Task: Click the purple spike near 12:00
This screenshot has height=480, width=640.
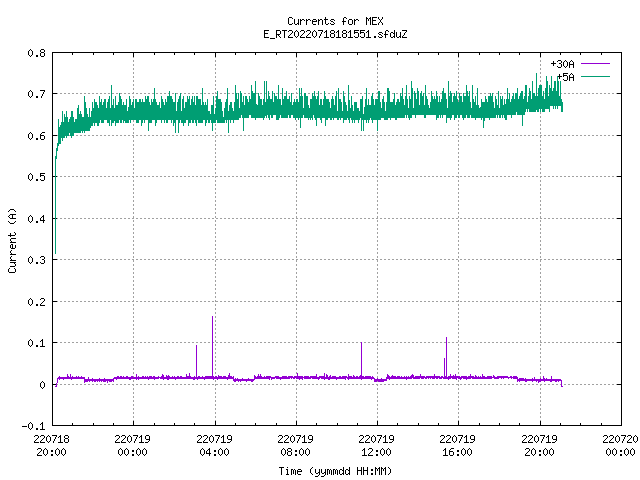Action: 362,359
